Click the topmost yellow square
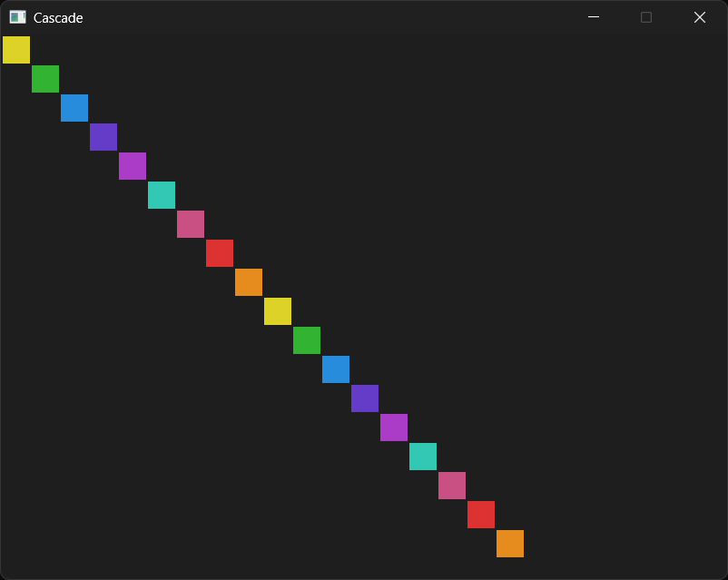 click(x=16, y=50)
